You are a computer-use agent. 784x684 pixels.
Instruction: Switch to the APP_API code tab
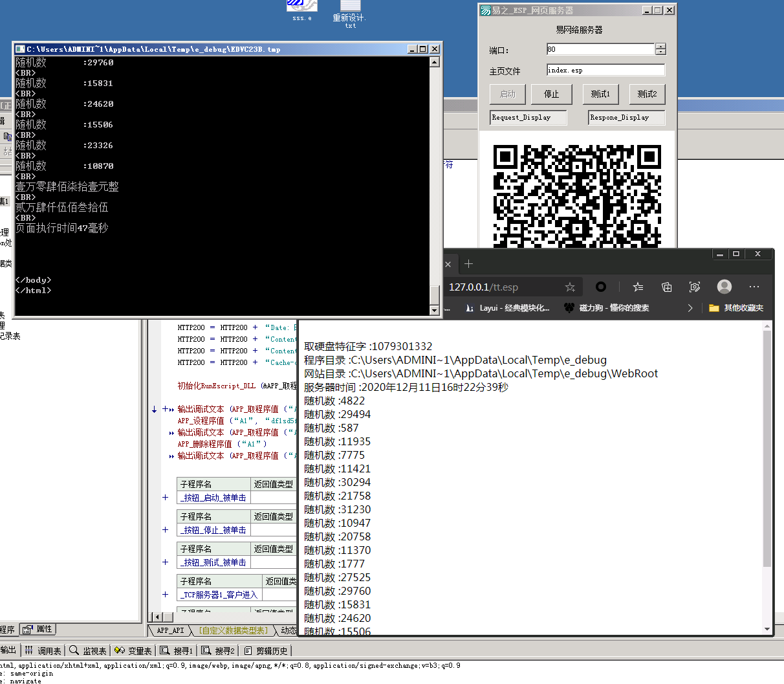click(x=171, y=630)
